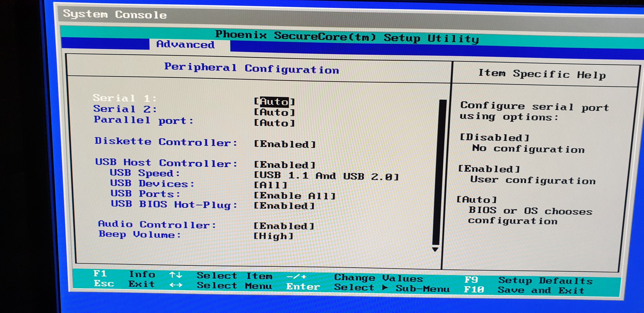Click Peripheral Configuration heading
The width and height of the screenshot is (644, 313).
(x=252, y=68)
